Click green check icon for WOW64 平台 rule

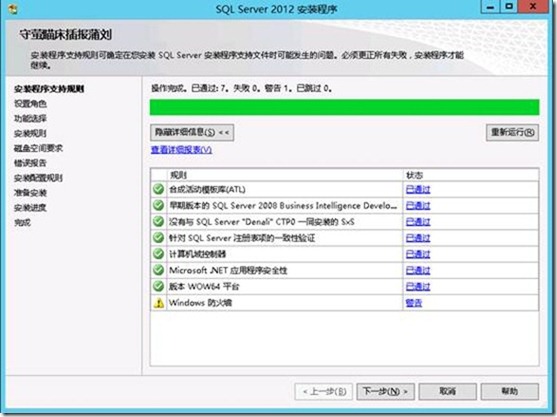(158, 286)
